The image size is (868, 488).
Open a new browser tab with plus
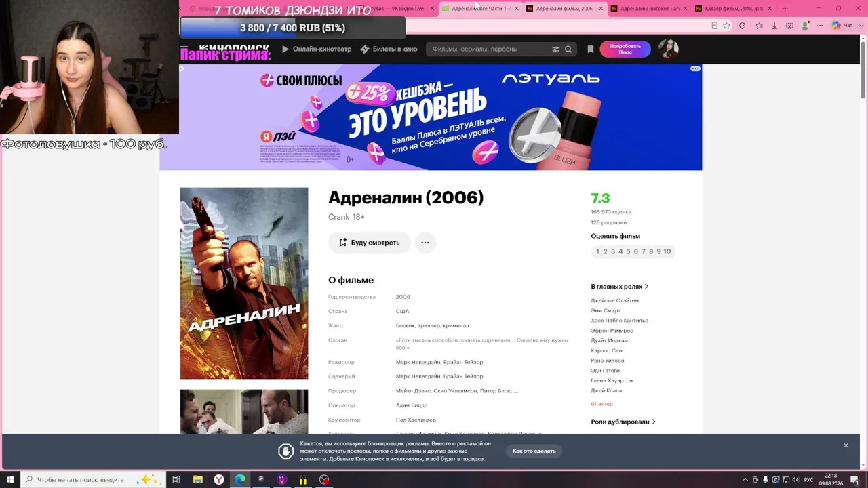pyautogui.click(x=785, y=9)
